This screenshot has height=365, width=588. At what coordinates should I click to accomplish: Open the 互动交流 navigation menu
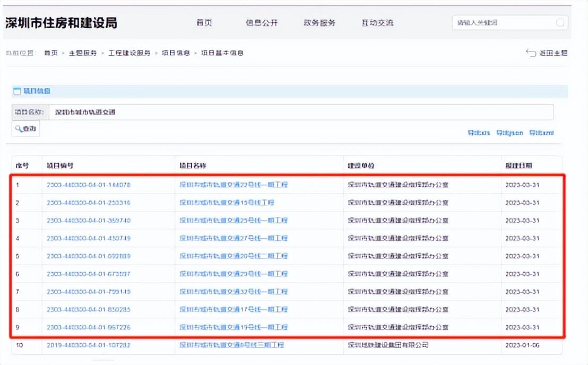point(377,23)
